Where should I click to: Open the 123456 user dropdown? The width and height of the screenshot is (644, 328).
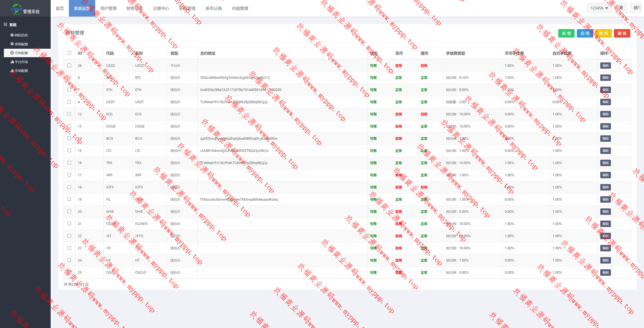pyautogui.click(x=599, y=8)
